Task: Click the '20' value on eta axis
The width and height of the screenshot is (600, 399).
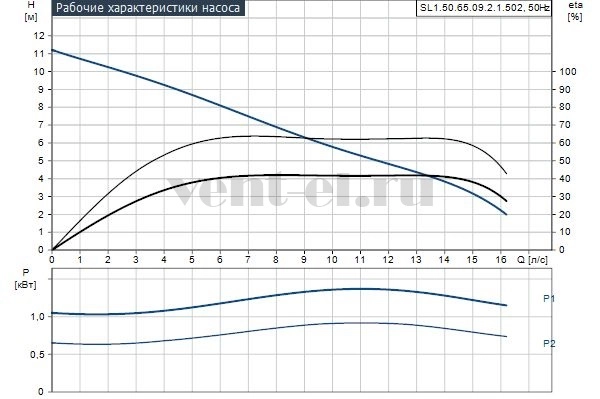Action: click(565, 214)
